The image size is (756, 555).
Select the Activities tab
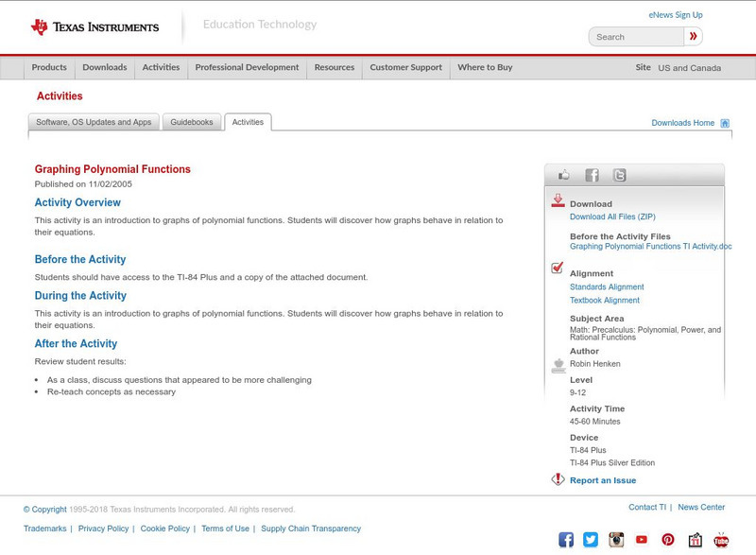(x=248, y=122)
